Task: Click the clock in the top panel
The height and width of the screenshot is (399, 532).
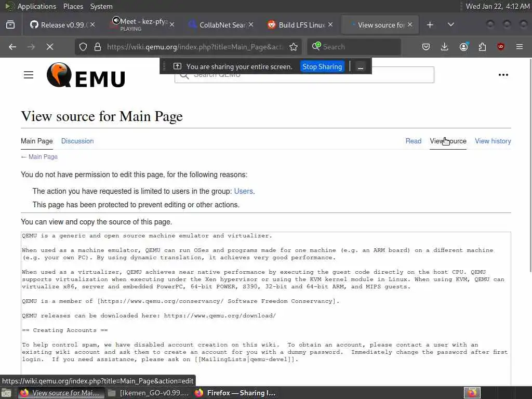Action: (497, 6)
